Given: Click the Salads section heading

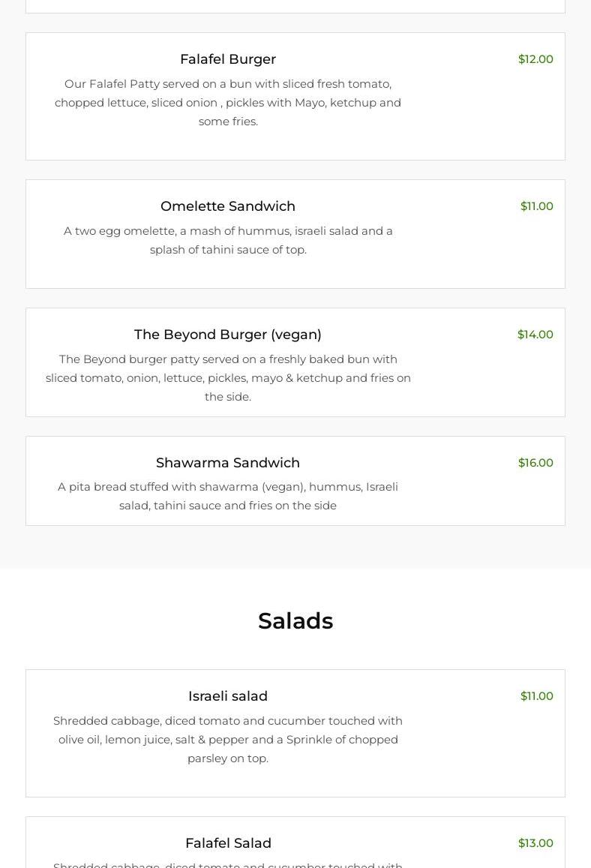Looking at the screenshot, I should (x=295, y=621).
